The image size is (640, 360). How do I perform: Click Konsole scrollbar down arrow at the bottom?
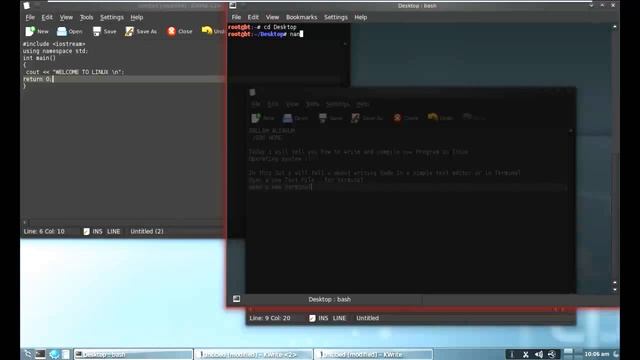[615, 289]
